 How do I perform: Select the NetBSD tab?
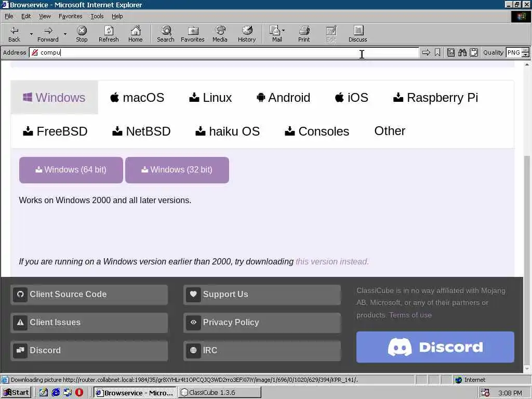tap(141, 131)
